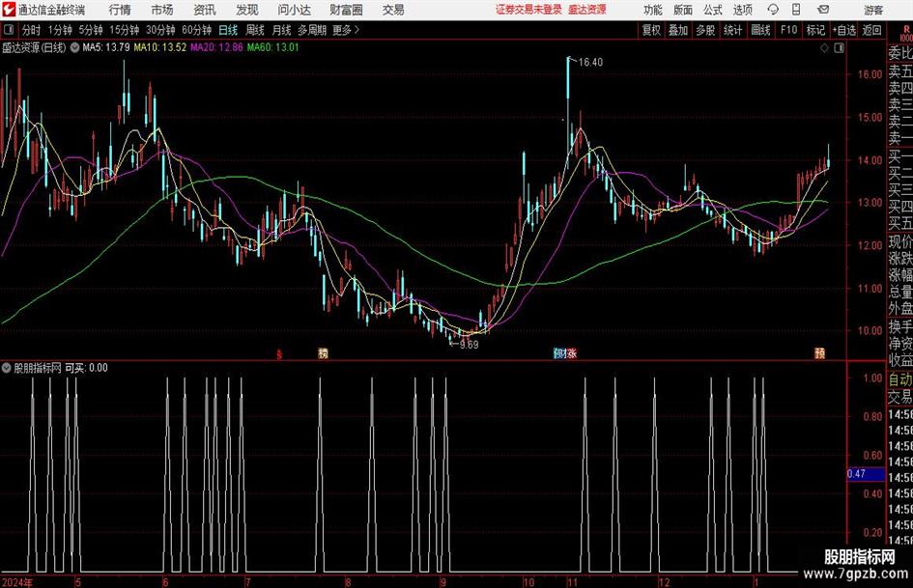
Task: Click the 预 marker near January at right
Action: [x=820, y=353]
